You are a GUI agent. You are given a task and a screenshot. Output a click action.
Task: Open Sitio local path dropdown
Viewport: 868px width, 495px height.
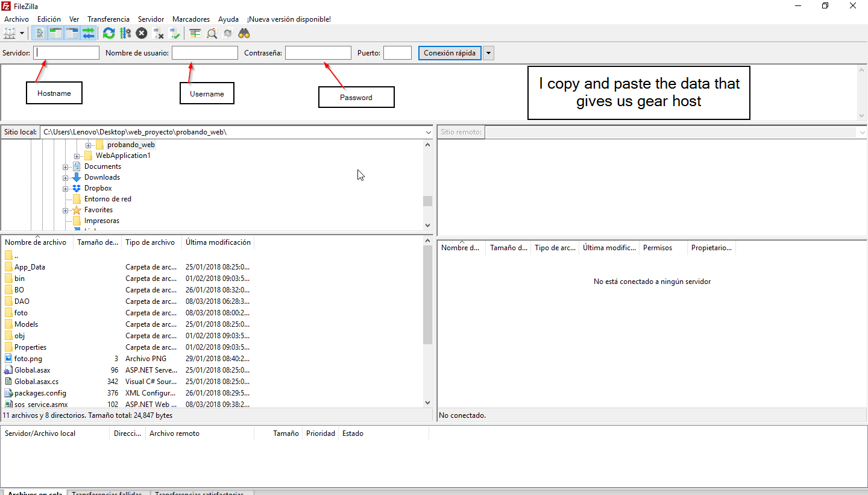point(428,132)
